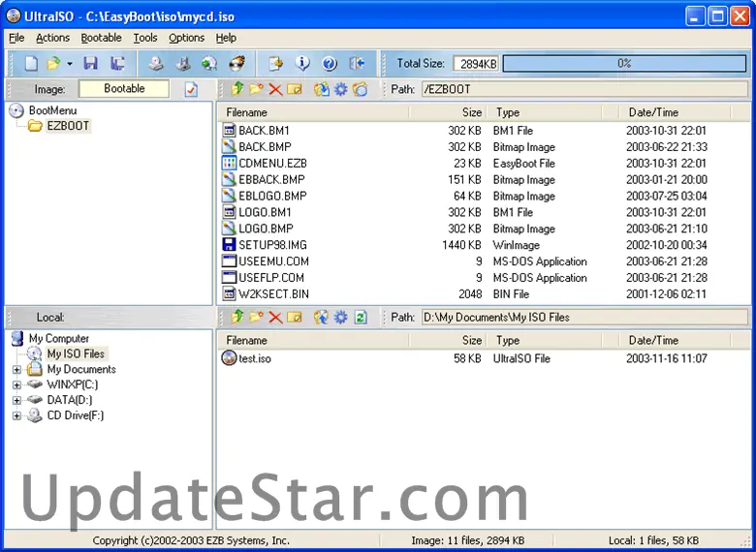Click the extract files icon in image toolbar

point(322,89)
